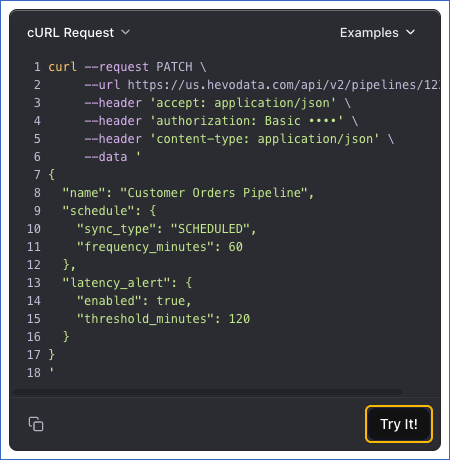Click the Try It! button

pos(399,424)
